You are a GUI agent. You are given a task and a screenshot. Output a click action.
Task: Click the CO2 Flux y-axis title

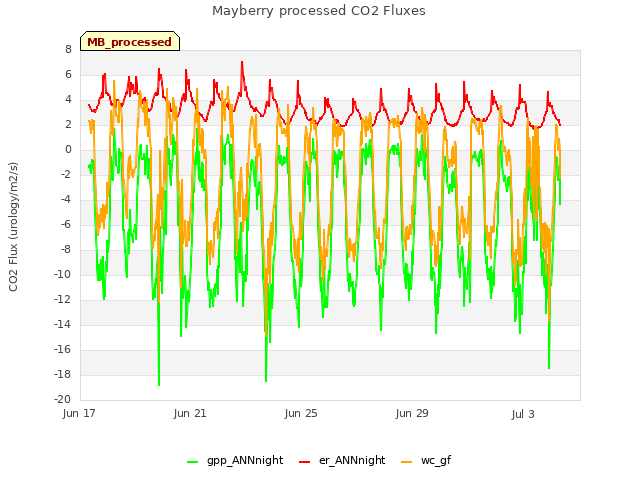[13, 227]
